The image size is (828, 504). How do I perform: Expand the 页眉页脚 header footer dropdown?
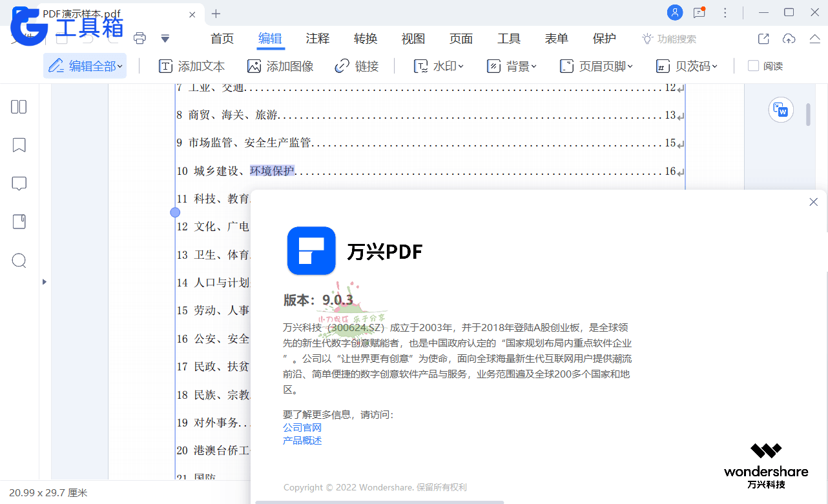pos(596,66)
